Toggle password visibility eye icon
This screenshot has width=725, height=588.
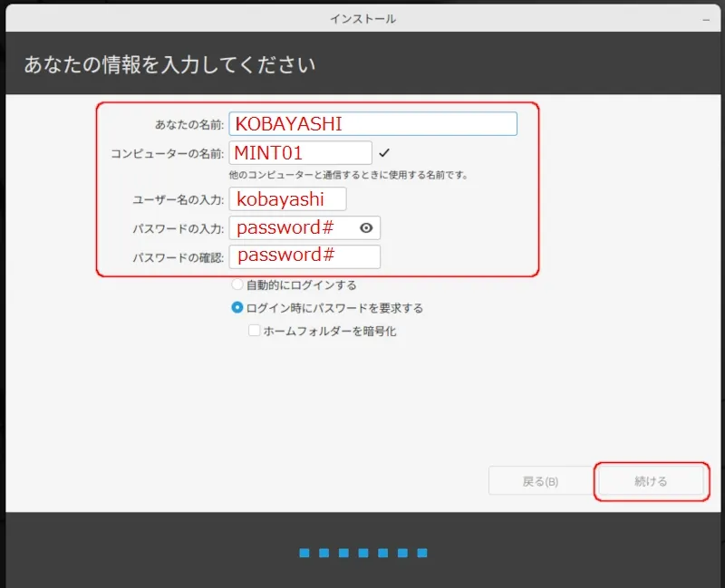click(x=366, y=228)
